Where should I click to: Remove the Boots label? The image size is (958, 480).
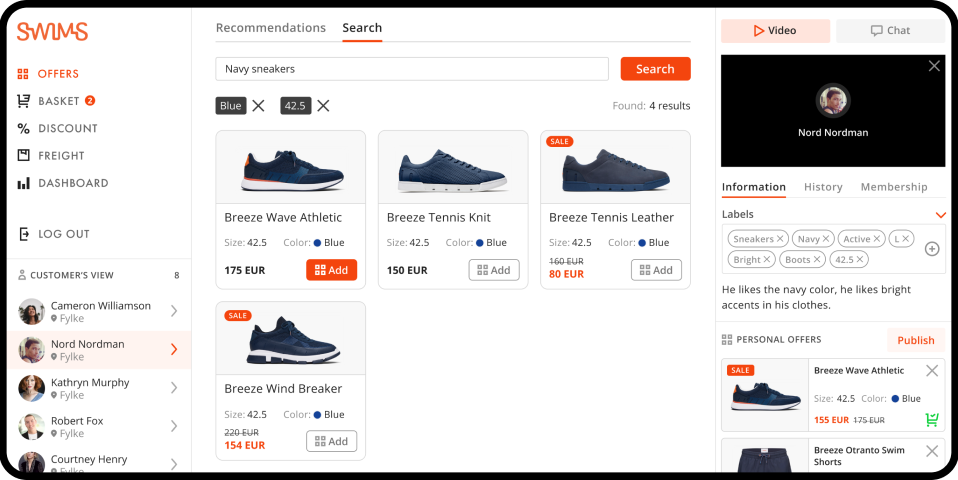coord(817,260)
